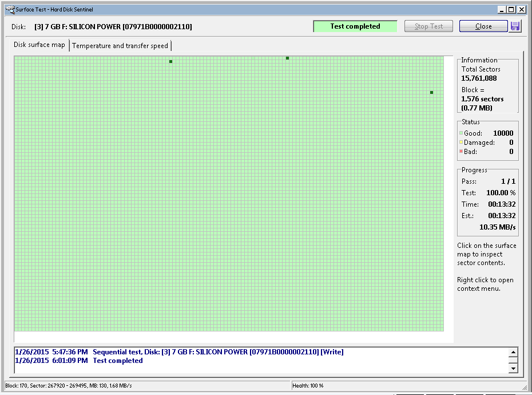532x395 pixels.
Task: Select the dark green block on the top row
Action: click(287, 58)
